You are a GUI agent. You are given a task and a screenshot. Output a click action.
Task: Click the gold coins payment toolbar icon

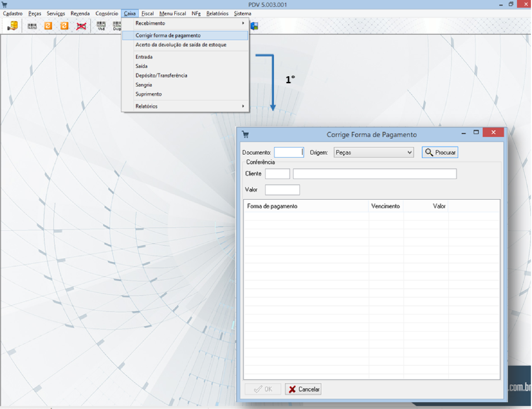click(12, 26)
